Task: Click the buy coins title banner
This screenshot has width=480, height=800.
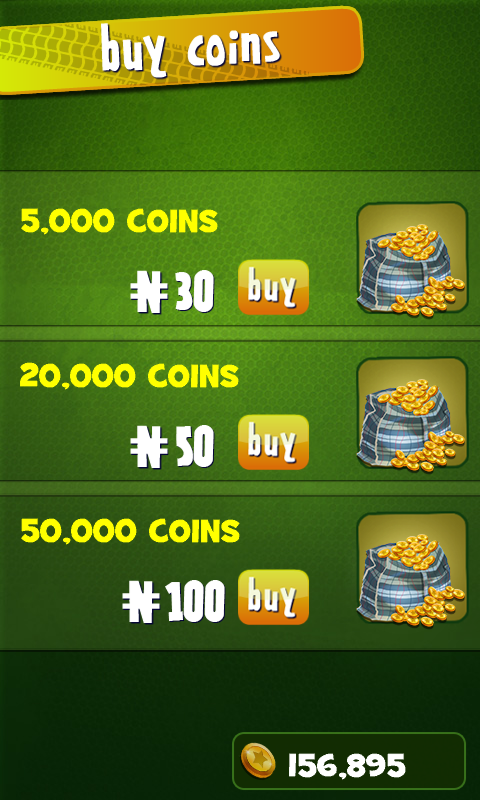Action: (181, 50)
